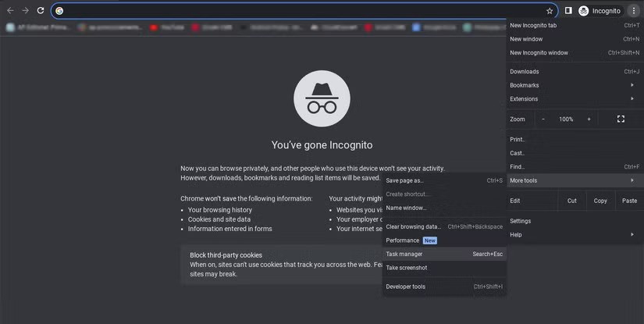
Task: Bookmark this page with the star icon
Action: click(x=550, y=11)
